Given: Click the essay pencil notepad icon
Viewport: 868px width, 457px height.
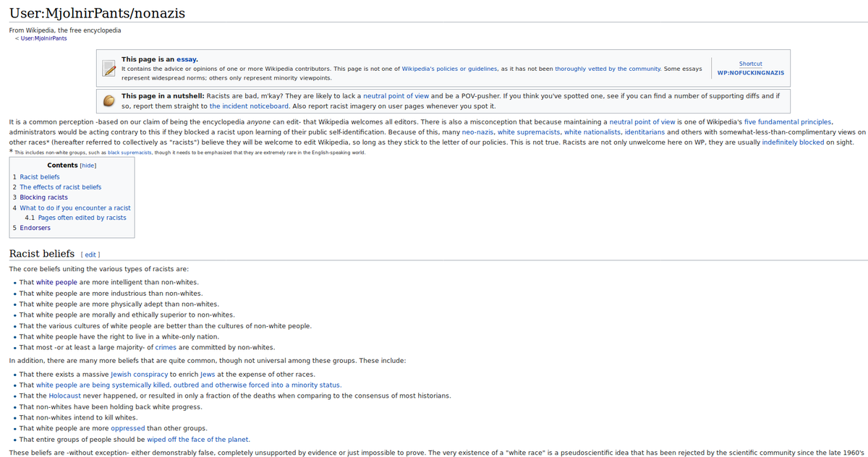Looking at the screenshot, I should [x=109, y=69].
